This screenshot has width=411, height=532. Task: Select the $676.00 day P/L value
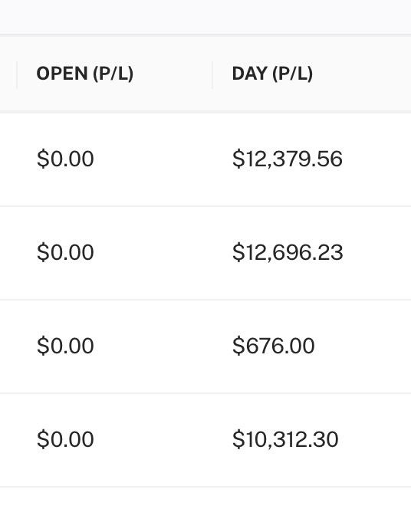(x=273, y=346)
